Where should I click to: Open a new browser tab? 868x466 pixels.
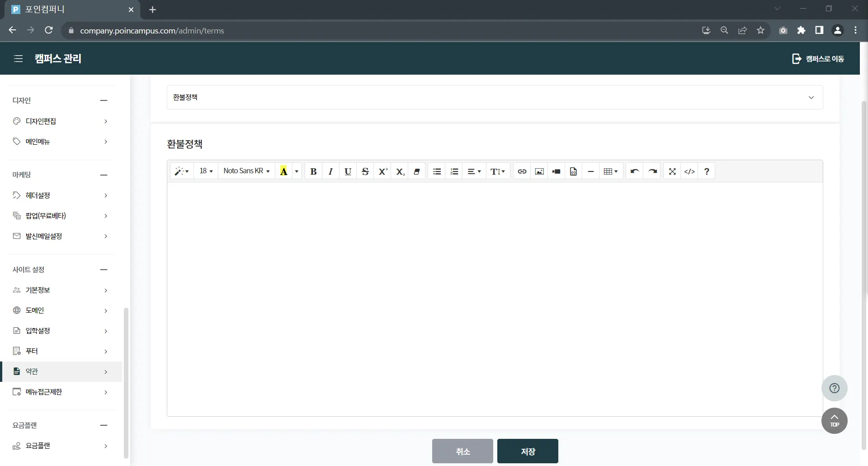(152, 10)
